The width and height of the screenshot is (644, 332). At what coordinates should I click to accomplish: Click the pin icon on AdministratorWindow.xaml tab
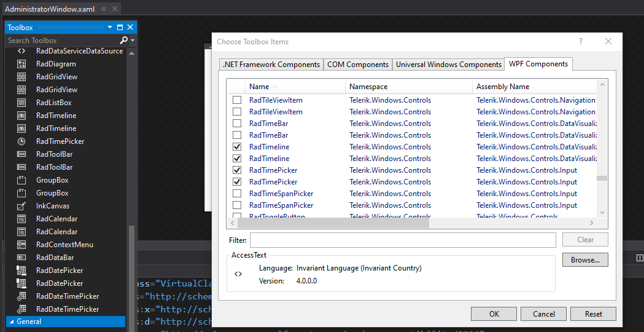point(104,9)
